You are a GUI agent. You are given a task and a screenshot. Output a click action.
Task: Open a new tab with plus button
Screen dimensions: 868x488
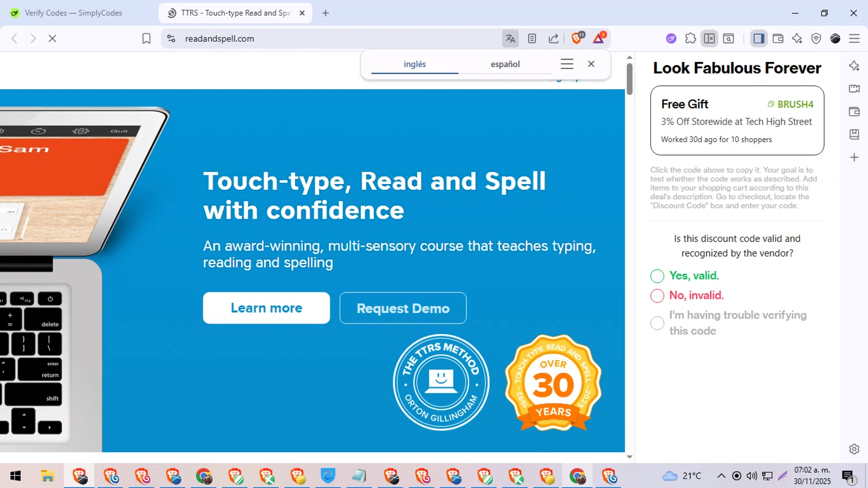pyautogui.click(x=326, y=13)
